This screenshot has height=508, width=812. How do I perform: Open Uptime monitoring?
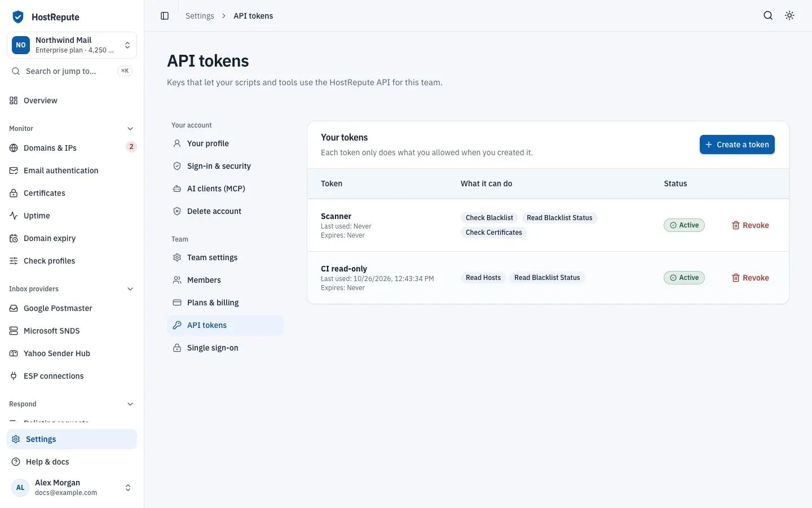pyautogui.click(x=72, y=216)
